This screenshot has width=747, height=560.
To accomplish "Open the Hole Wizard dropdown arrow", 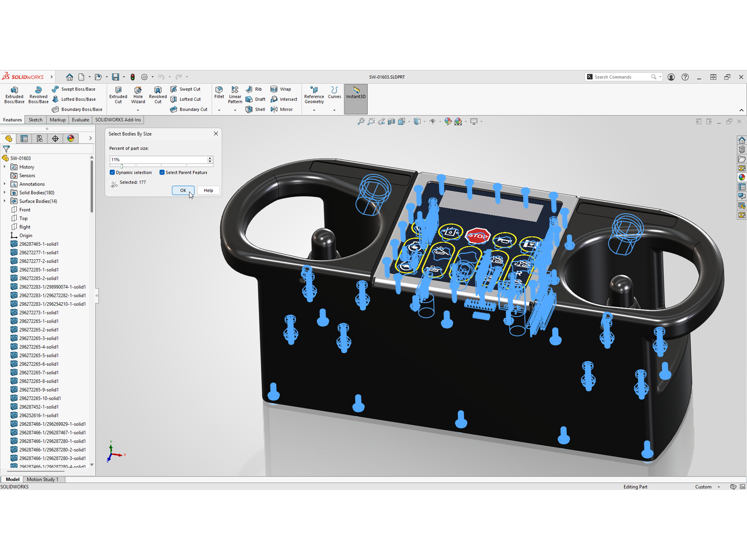I will pyautogui.click(x=138, y=110).
